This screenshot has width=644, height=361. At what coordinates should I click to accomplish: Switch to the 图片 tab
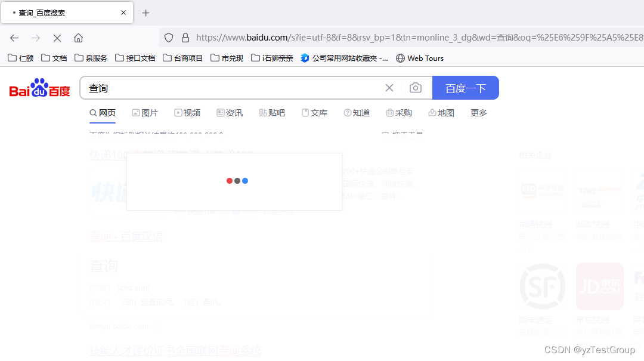[x=145, y=113]
